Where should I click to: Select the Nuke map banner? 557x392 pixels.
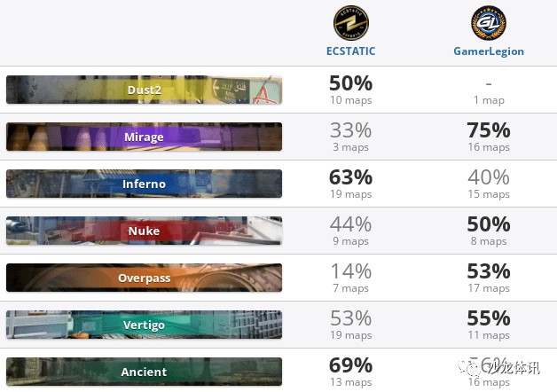tap(145, 231)
